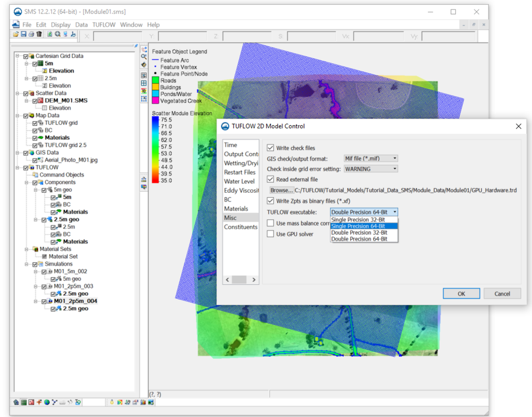Screen dimensions: 532x417
Task: Click the Open file toolbar icon
Action: tap(16, 34)
